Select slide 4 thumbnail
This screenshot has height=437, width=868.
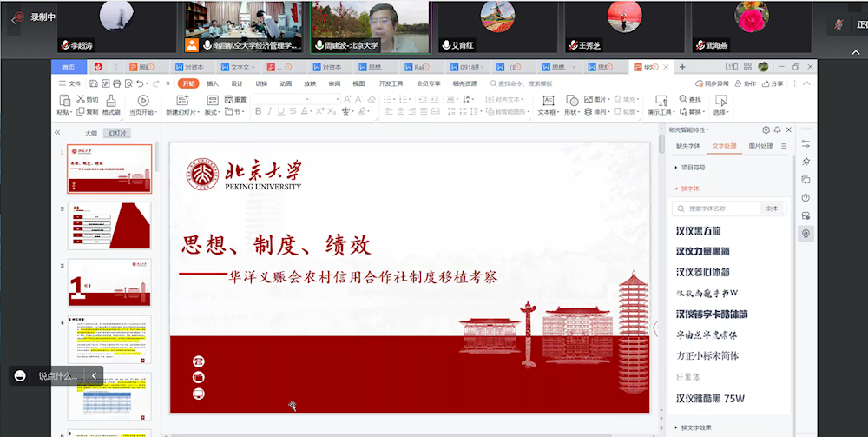(x=109, y=339)
